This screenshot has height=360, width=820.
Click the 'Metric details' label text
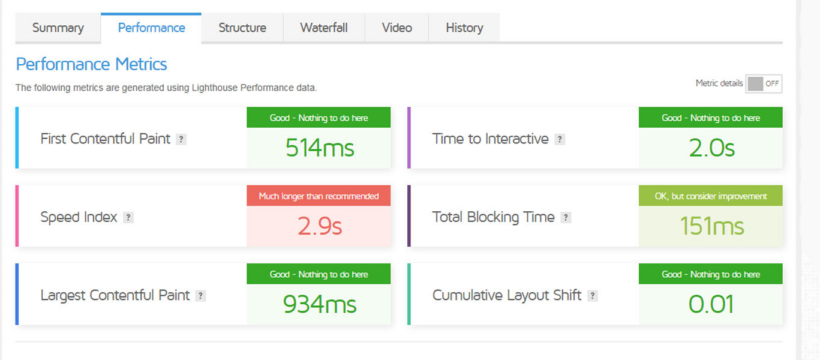pos(719,83)
